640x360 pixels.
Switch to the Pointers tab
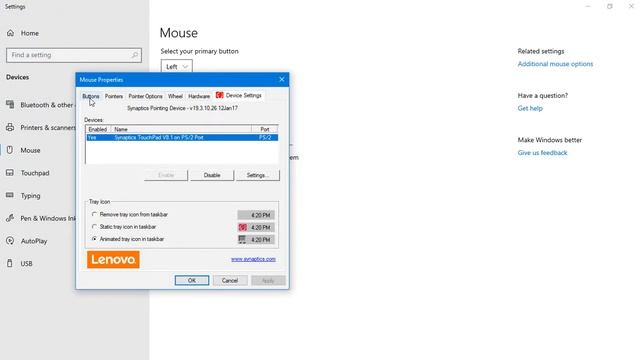[x=114, y=96]
